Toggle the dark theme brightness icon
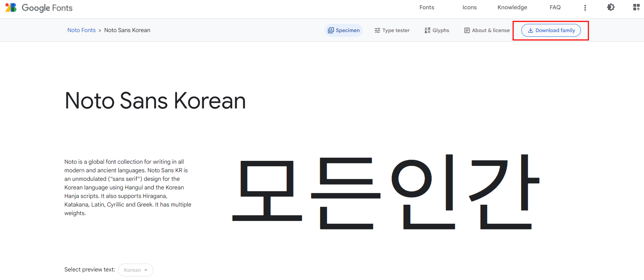Screen dimensions: 644x280 611,7
